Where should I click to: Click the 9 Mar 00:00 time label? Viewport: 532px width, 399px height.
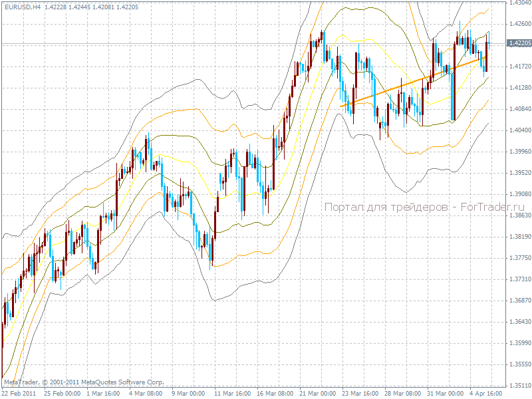coord(190,393)
